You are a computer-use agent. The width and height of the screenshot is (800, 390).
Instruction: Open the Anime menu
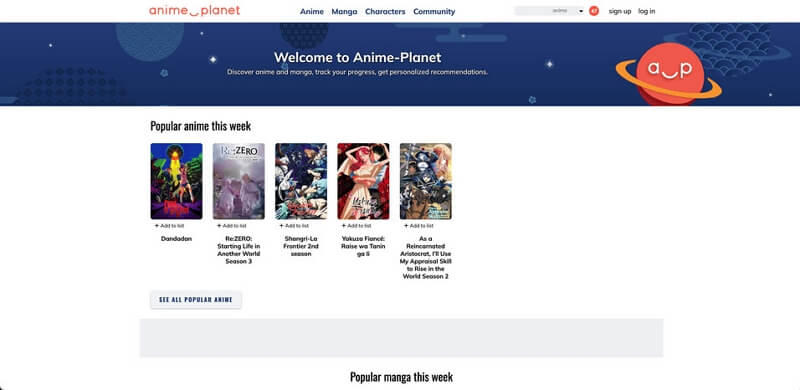click(x=312, y=11)
